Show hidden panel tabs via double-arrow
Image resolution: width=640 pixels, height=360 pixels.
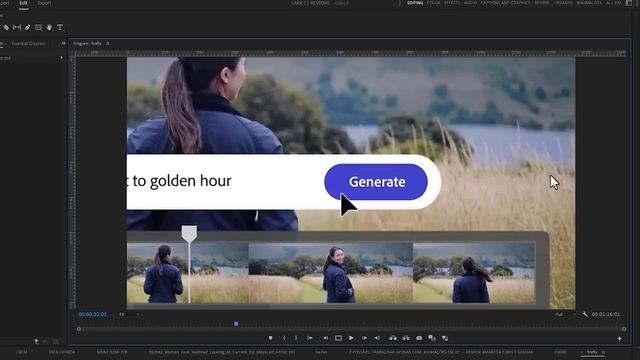[x=63, y=43]
